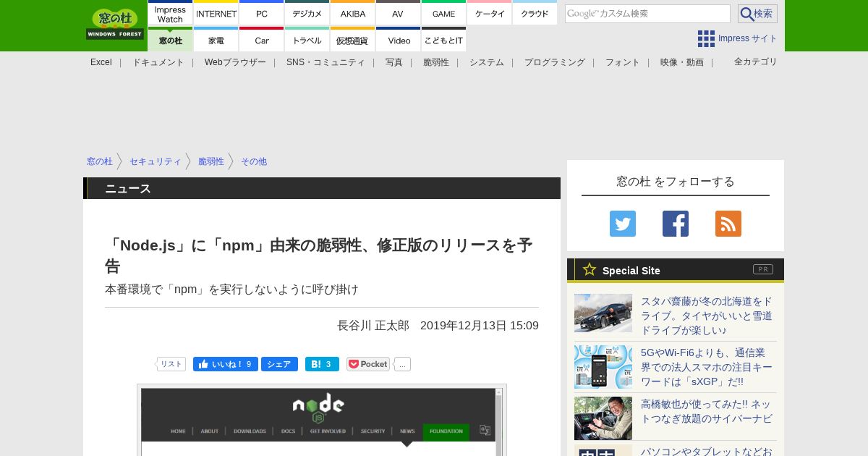
Task: Open the Facebook follow icon
Action: pos(676,224)
